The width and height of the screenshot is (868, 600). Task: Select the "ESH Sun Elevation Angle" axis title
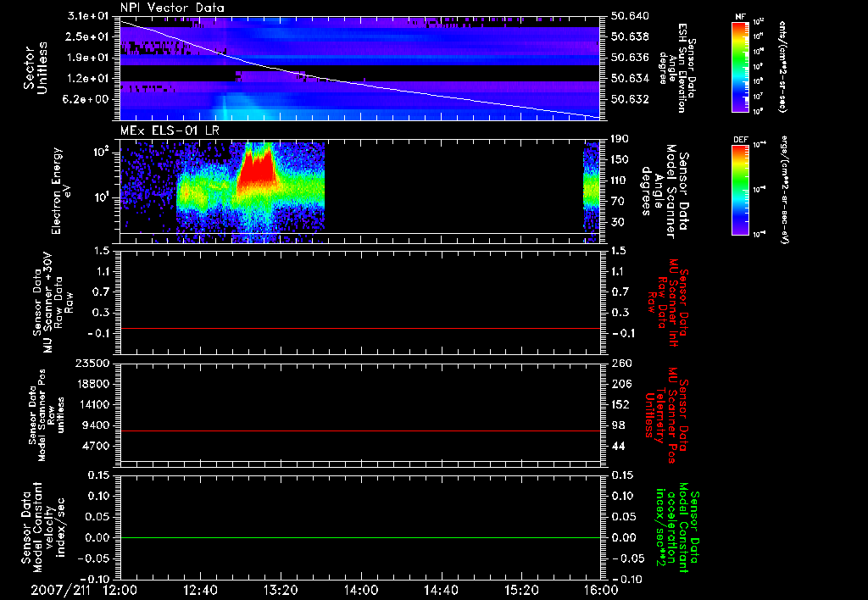[676, 69]
